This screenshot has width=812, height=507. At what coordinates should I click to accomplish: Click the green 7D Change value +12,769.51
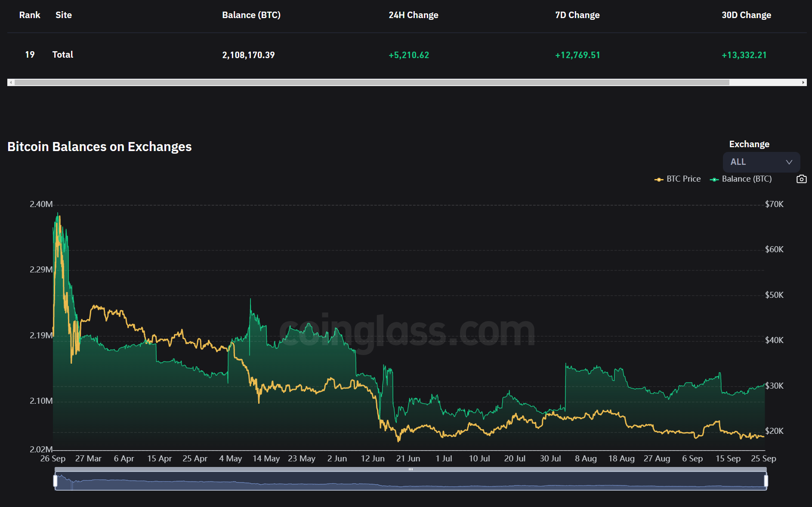pos(577,55)
